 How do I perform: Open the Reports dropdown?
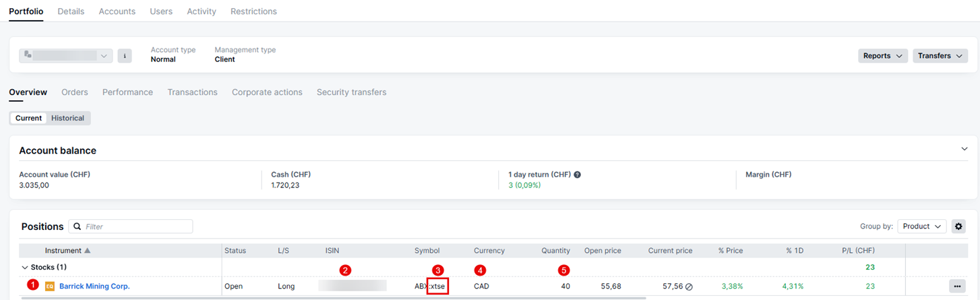pos(882,56)
